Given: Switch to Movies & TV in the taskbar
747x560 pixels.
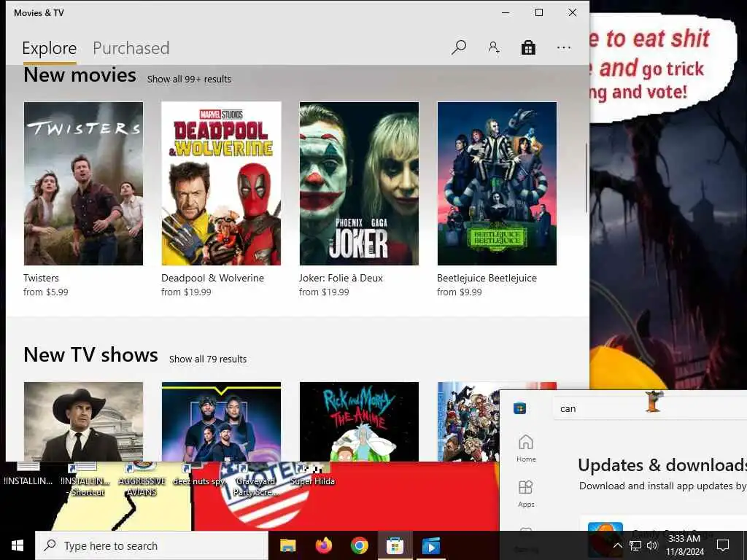Looking at the screenshot, I should (x=431, y=545).
